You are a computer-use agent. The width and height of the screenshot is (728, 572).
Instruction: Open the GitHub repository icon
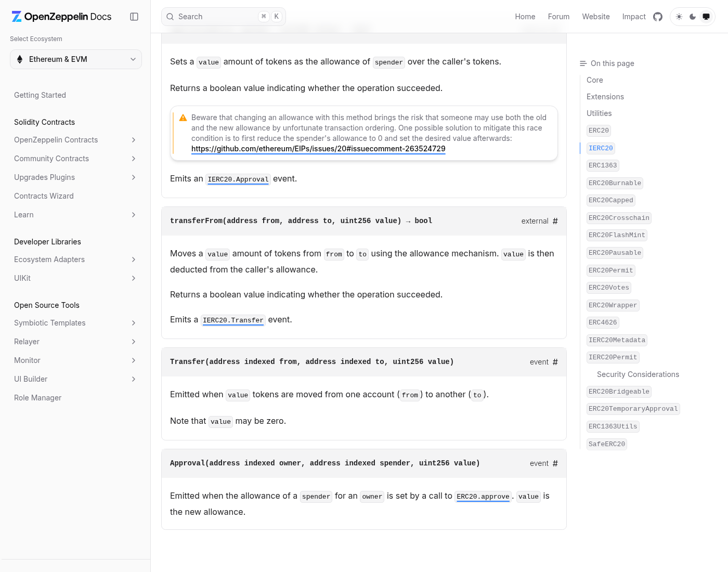tap(658, 17)
